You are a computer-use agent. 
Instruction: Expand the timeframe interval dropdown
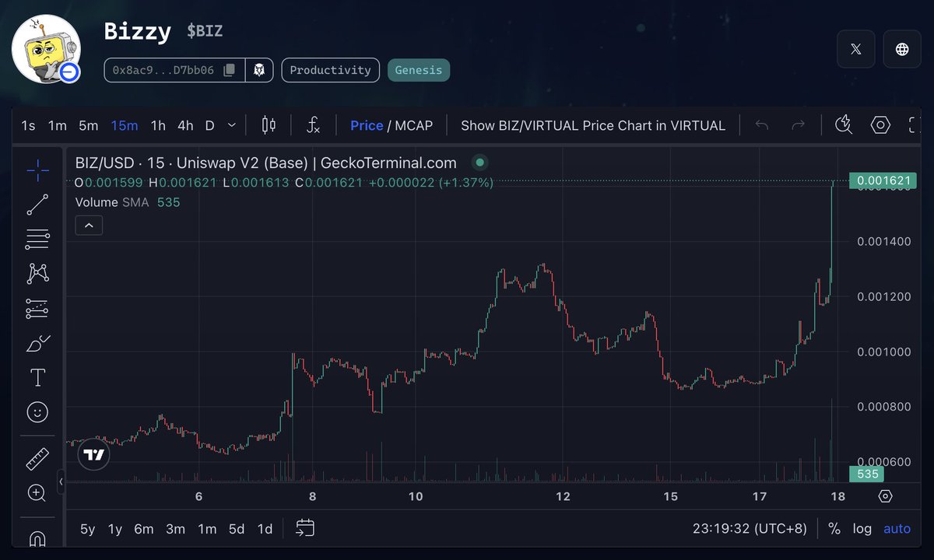[x=231, y=125]
